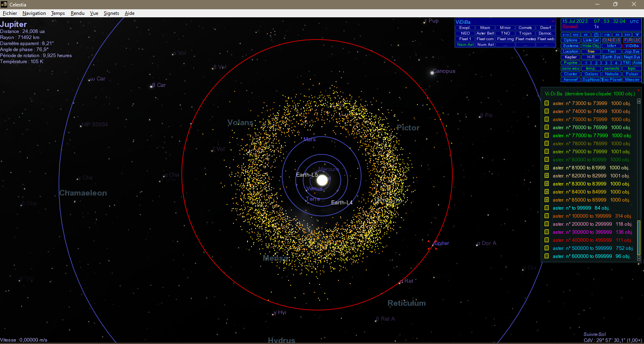Click the Comets category button
This screenshot has height=344, width=644.
525,28
